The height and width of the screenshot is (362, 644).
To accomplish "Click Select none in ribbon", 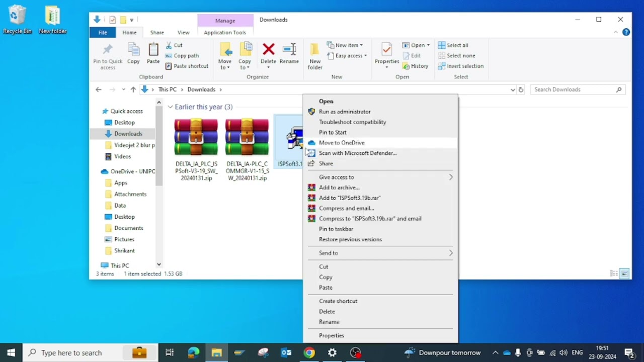I will coord(456,56).
